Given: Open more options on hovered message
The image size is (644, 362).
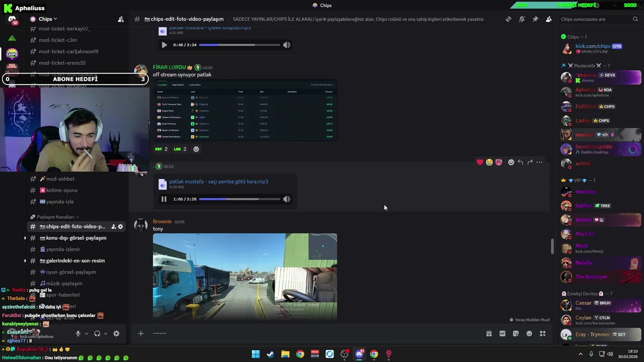Looking at the screenshot, I should click(539, 162).
